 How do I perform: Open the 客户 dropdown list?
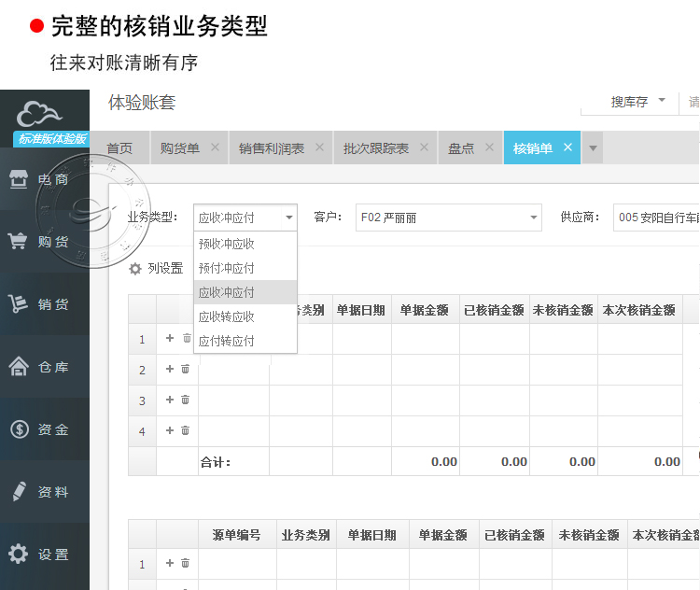point(533,218)
